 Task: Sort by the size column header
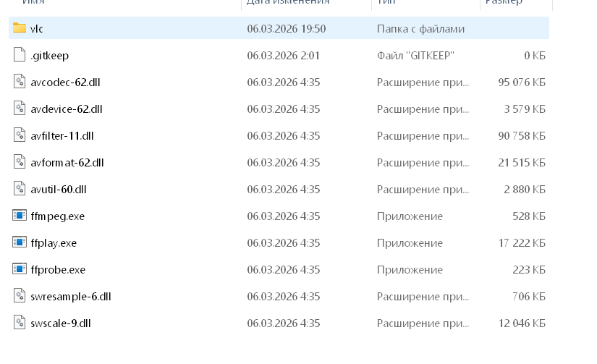(504, 2)
